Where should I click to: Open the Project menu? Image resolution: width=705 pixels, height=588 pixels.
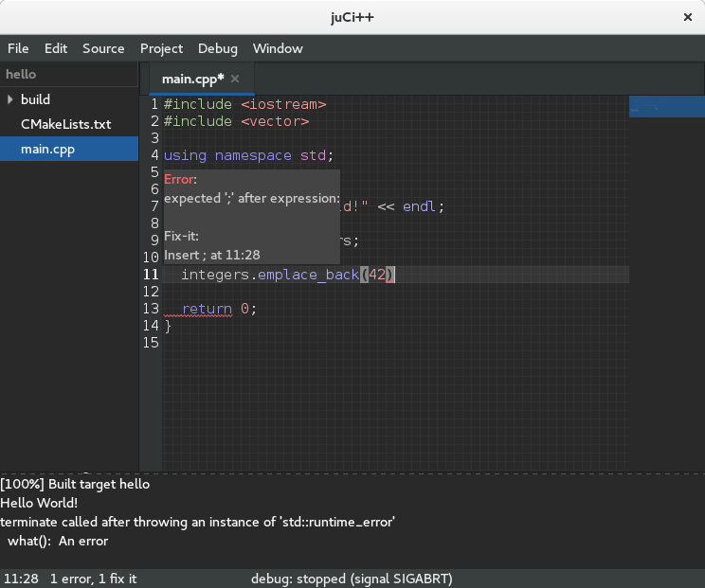pos(161,48)
